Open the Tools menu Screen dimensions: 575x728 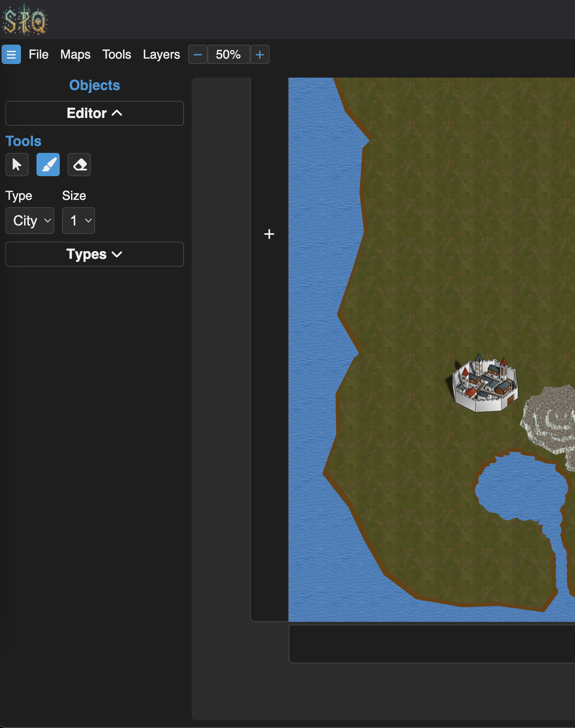point(117,54)
